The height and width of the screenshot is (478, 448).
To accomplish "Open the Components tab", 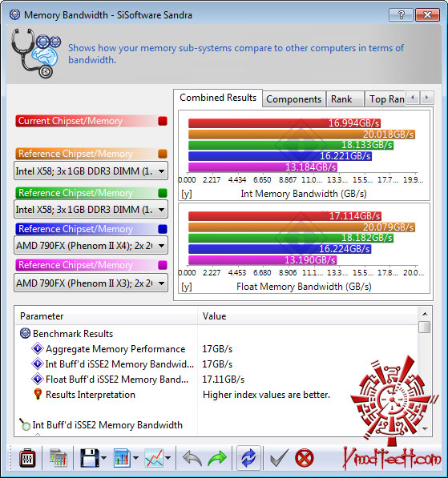I will (293, 99).
